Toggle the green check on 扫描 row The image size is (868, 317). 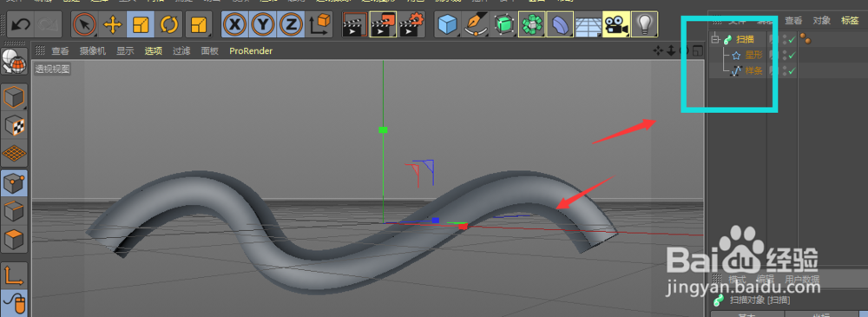click(x=792, y=39)
